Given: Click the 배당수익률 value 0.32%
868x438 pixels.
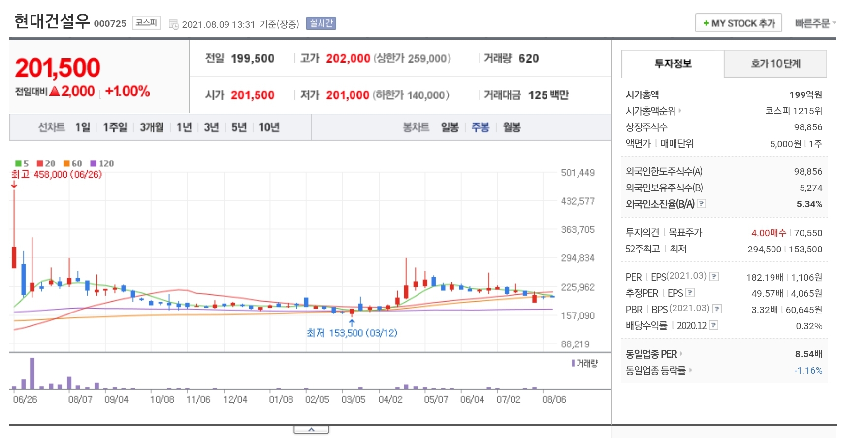Looking at the screenshot, I should pos(809,326).
